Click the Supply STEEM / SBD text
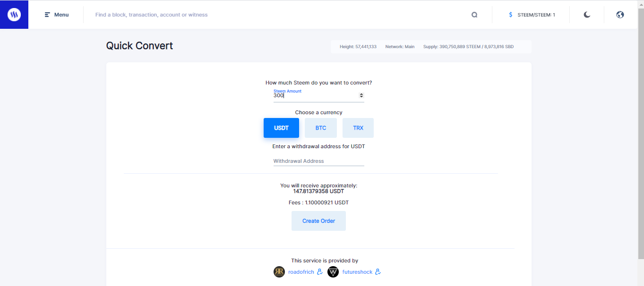Image resolution: width=644 pixels, height=286 pixels. pos(468,47)
